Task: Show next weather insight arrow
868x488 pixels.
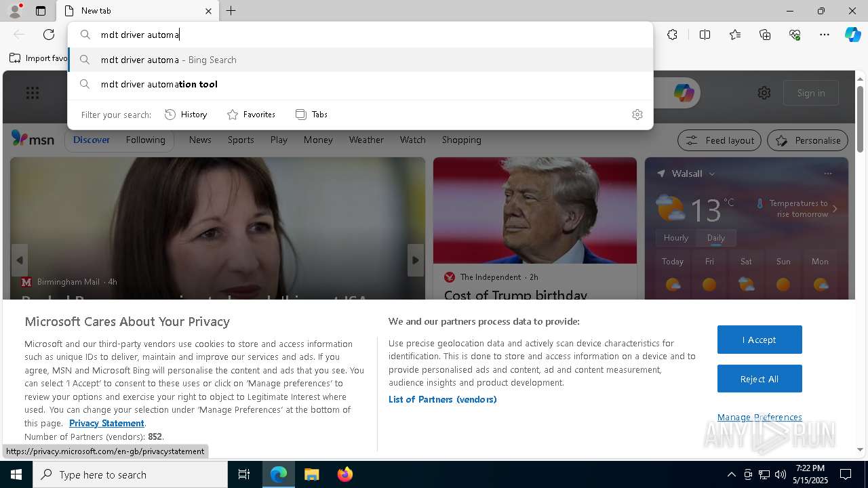Action: coord(835,209)
